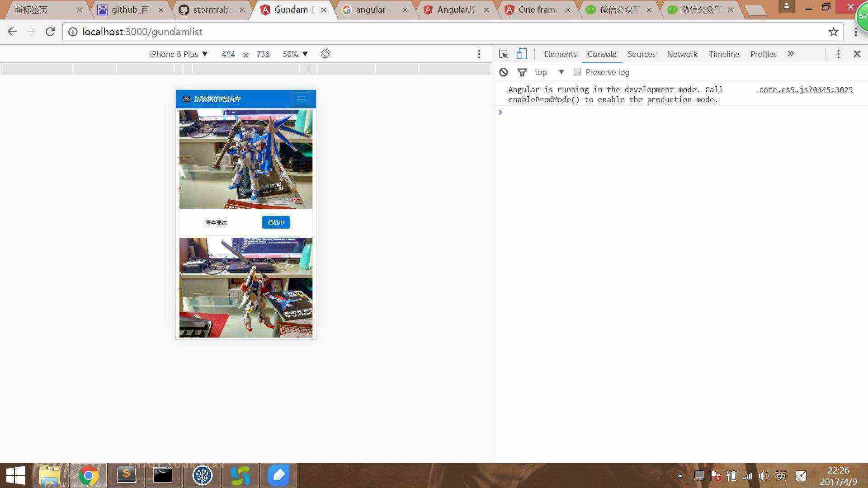Click the hamburger menu icon
Screen dimensions: 868x488
pos(301,99)
